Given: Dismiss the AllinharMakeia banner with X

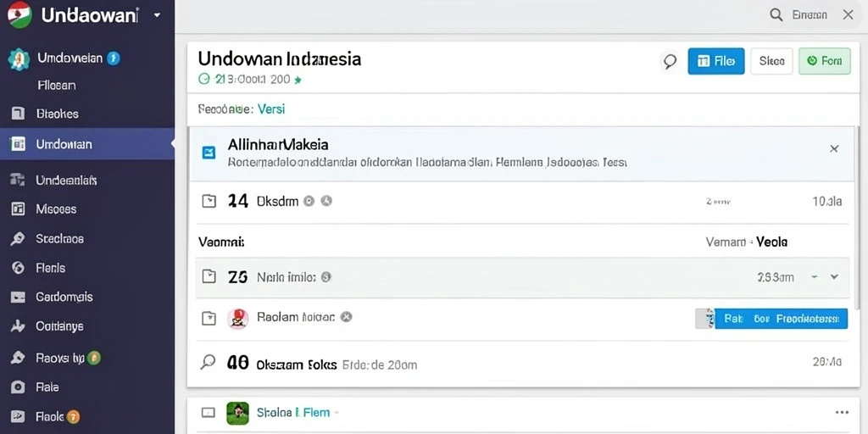Looking at the screenshot, I should 834,148.
